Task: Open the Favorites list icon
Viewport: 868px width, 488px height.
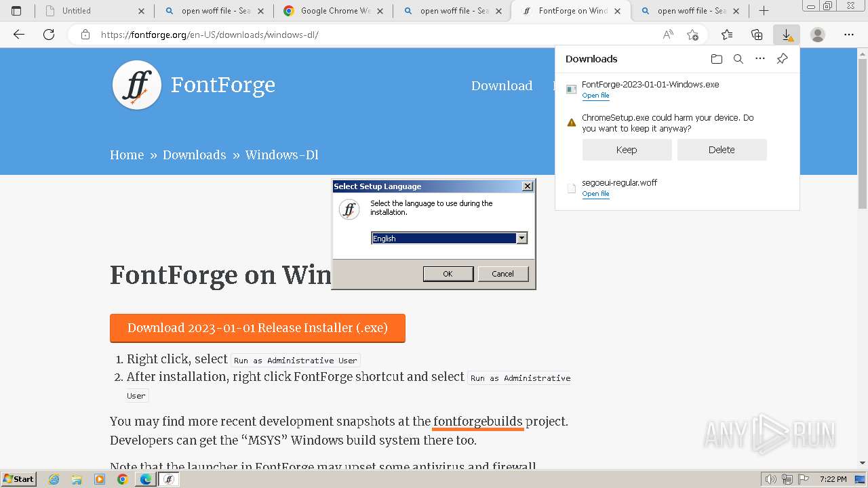Action: click(727, 35)
